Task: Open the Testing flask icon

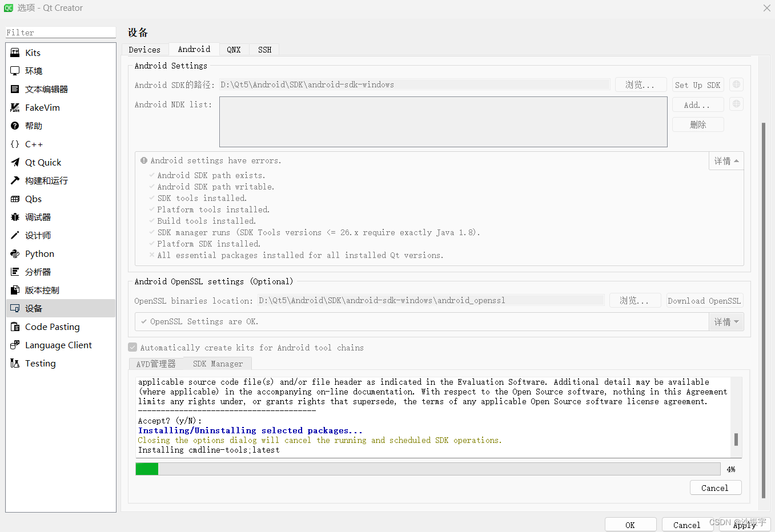Action: (15, 363)
